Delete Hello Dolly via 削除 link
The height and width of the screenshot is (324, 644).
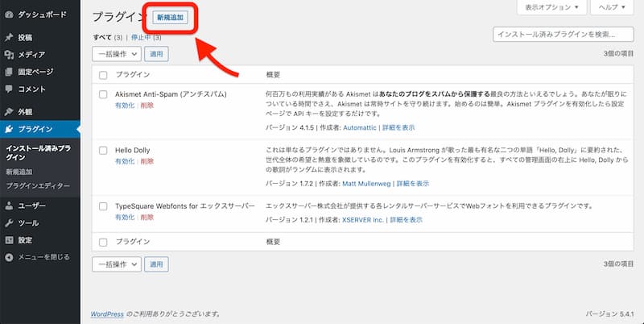147,161
